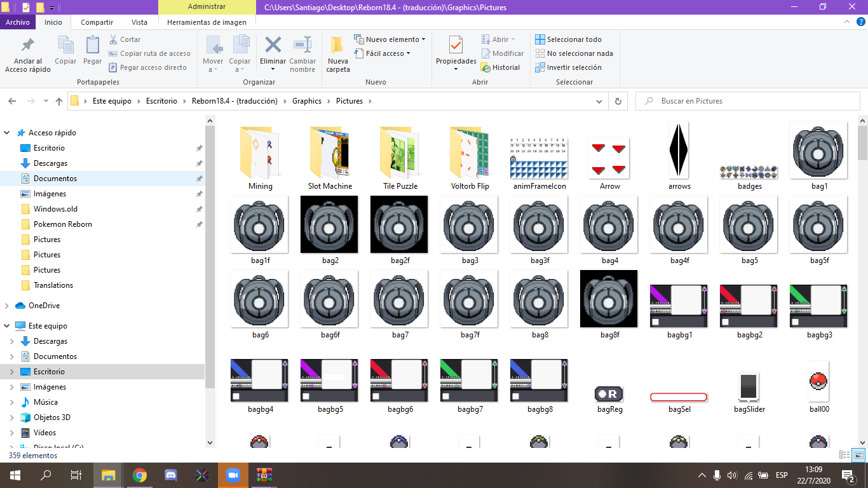Collapse the Este equipo tree node
The image size is (868, 488).
click(7, 326)
